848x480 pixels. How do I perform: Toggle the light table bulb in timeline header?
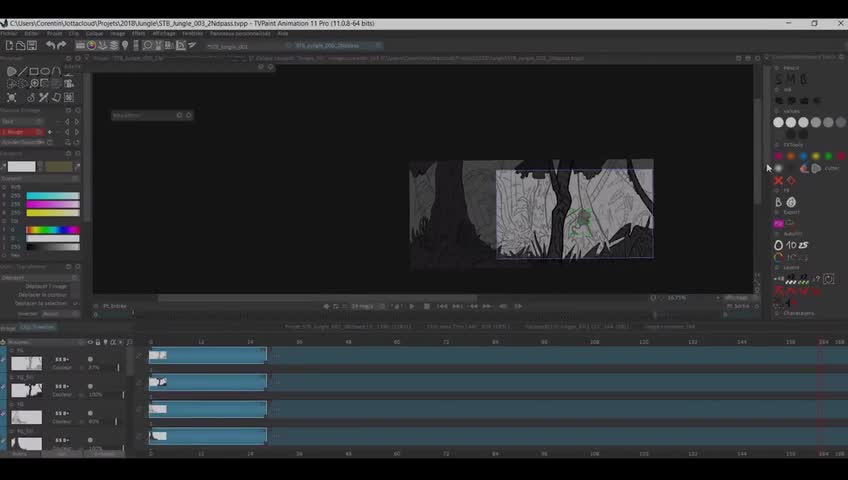(105, 342)
